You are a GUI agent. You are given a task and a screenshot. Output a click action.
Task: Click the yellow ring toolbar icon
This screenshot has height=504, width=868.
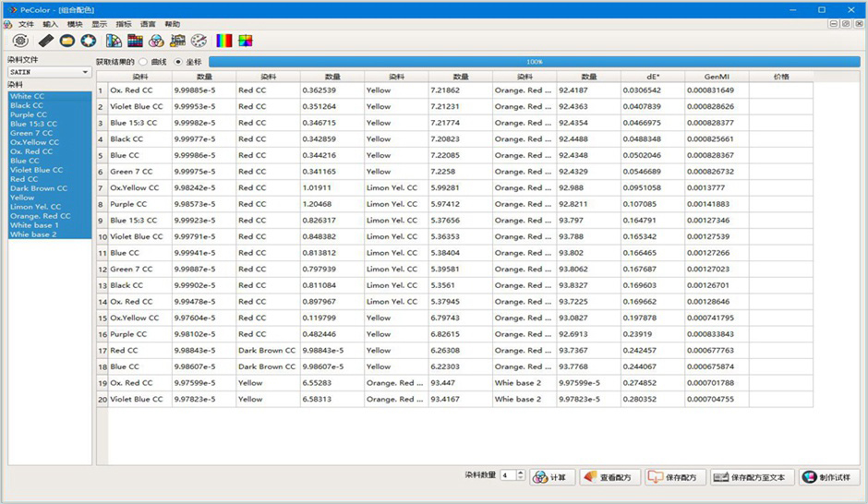pos(67,41)
